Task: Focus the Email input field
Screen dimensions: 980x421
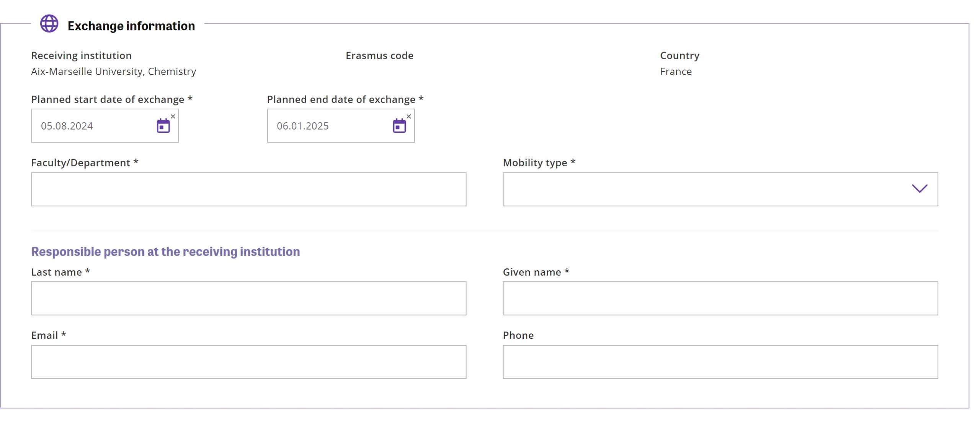Action: pos(248,361)
